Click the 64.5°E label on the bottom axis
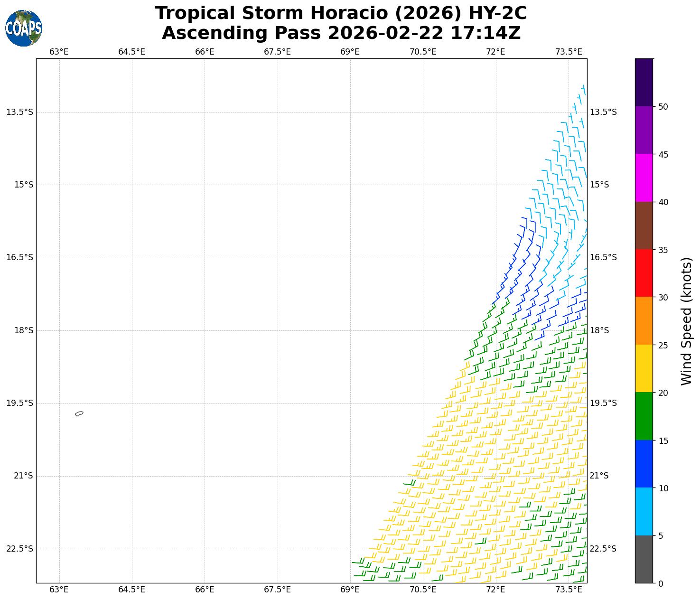The image size is (700, 600). click(x=131, y=590)
